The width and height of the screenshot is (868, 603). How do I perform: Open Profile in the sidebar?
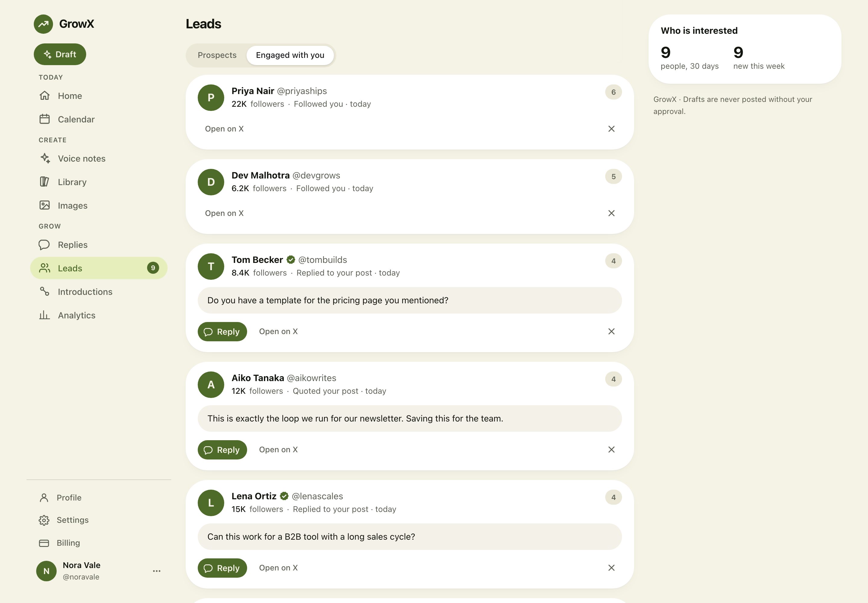tap(99, 497)
